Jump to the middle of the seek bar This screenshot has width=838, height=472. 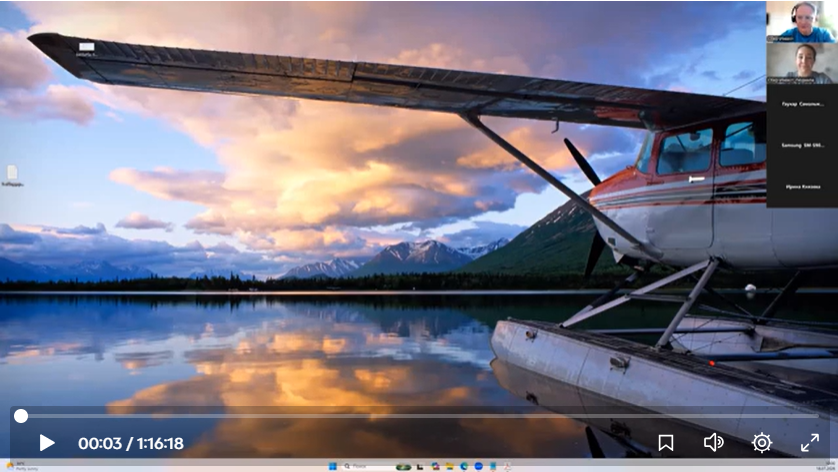coord(420,416)
